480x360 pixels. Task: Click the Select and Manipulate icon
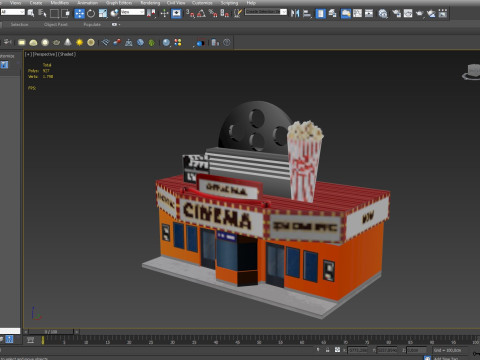click(165, 13)
